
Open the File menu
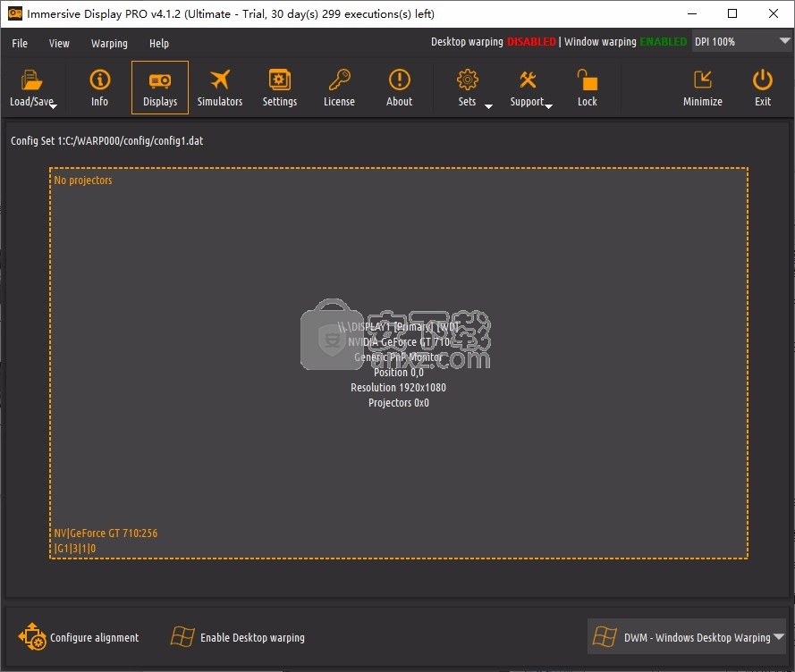tap(20, 44)
